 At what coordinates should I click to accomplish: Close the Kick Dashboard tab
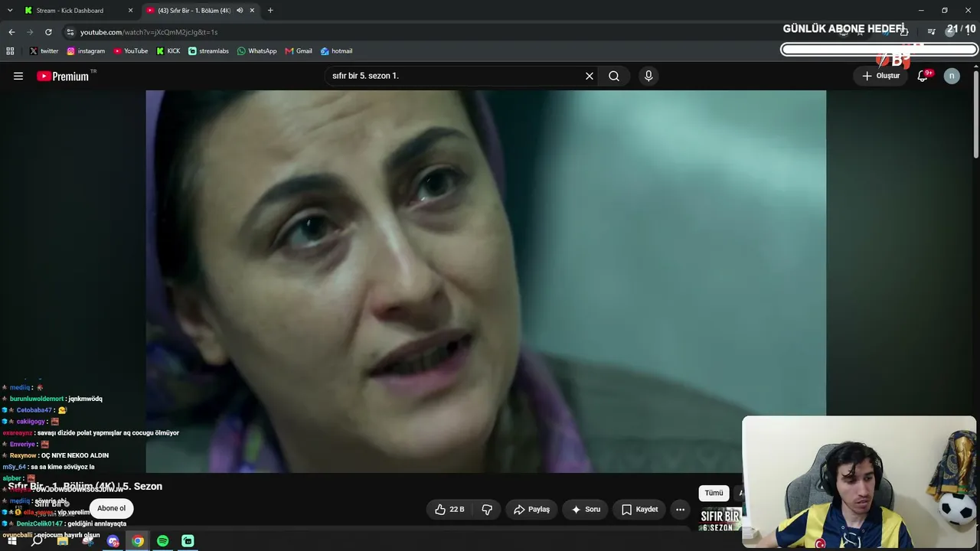[x=130, y=11]
